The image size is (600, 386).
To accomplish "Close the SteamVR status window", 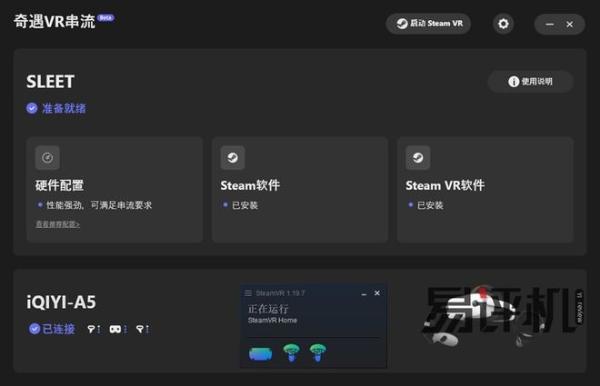I will pos(377,293).
